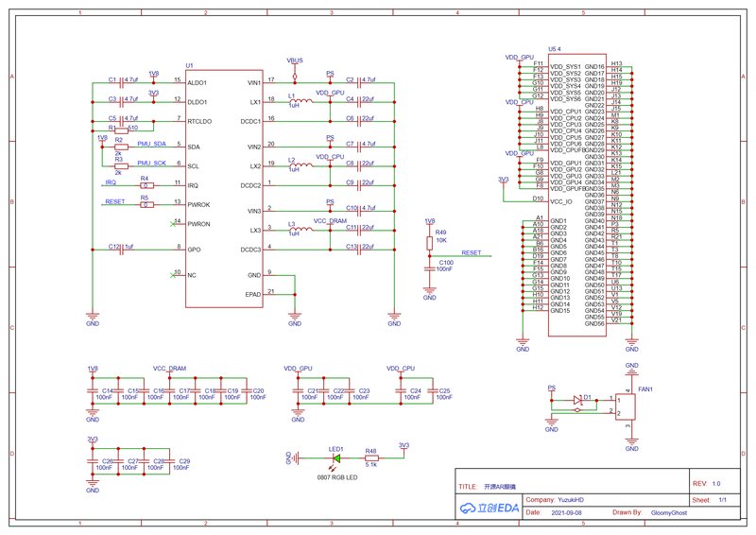Select 'GloomyGhost' drawn-by field

click(x=669, y=513)
